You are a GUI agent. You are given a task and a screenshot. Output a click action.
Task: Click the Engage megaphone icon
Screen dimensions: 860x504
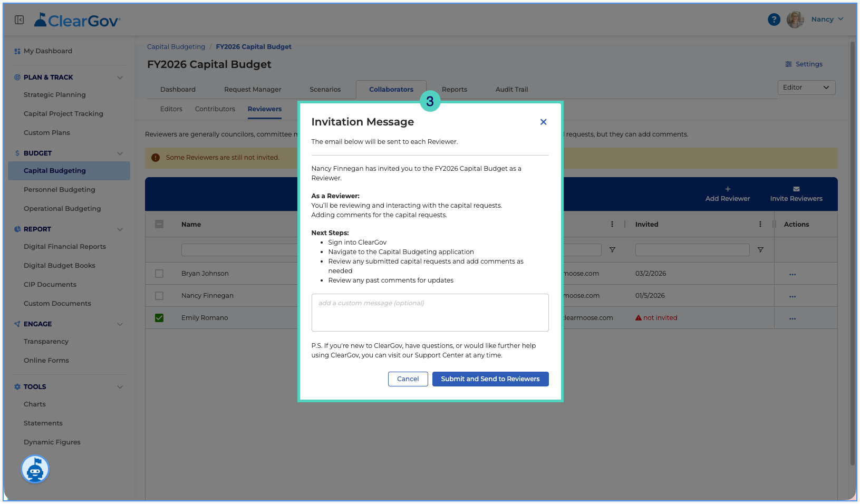[17, 324]
